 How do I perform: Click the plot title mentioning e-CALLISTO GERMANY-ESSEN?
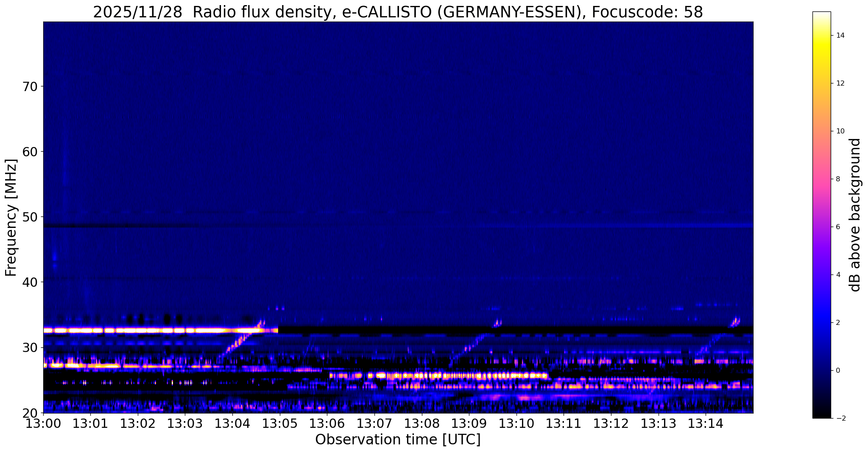[398, 12]
